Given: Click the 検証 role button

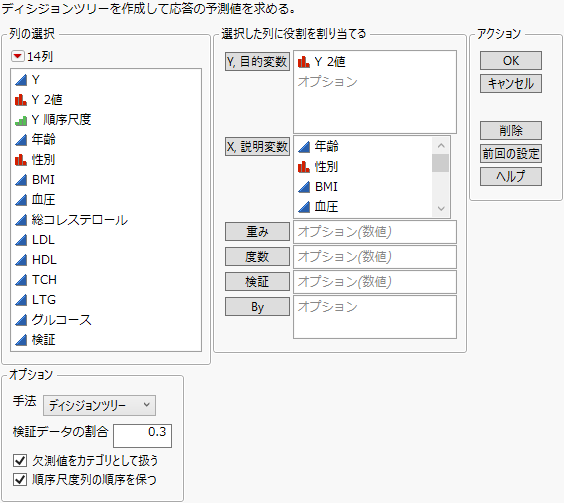Looking at the screenshot, I should [257, 281].
